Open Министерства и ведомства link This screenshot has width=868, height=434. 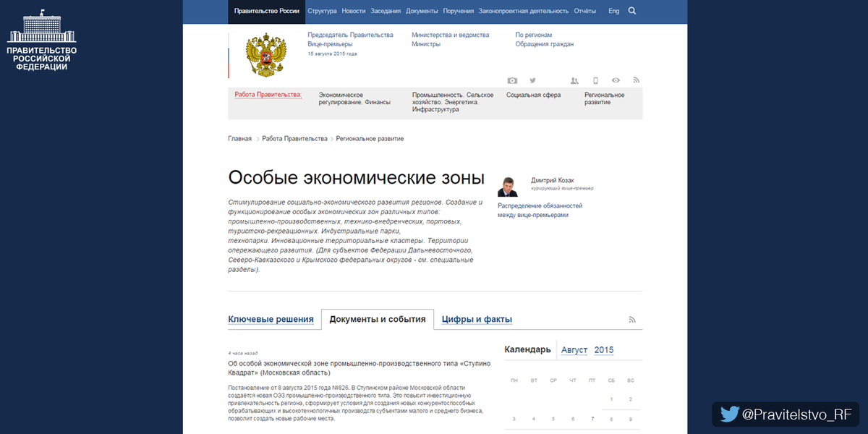(450, 35)
